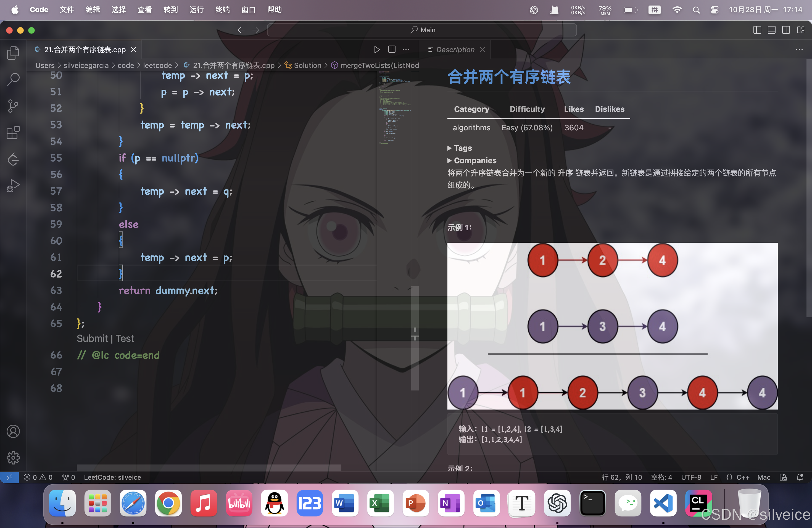The image size is (812, 528).
Task: Open the Extensions view
Action: [13, 132]
